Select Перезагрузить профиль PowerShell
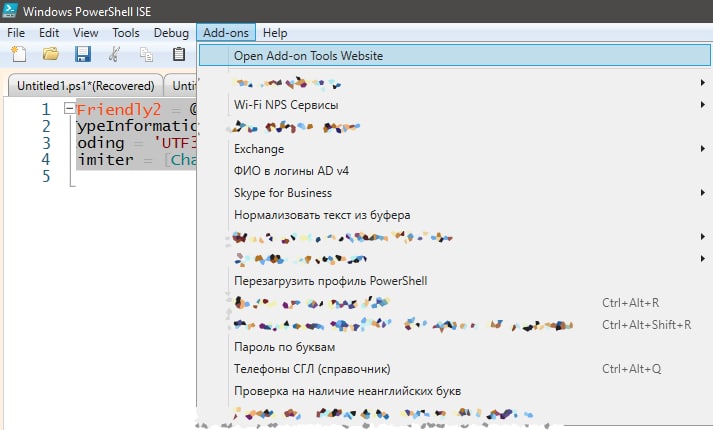 click(x=455, y=281)
